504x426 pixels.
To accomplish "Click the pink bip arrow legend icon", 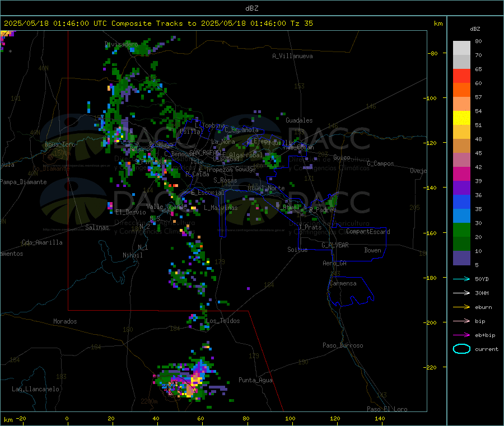I will click(461, 321).
